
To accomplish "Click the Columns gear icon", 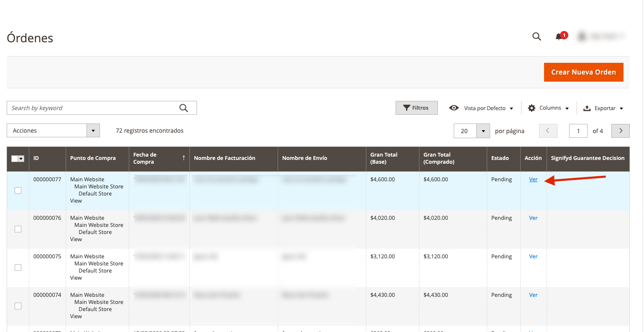I will coord(532,108).
